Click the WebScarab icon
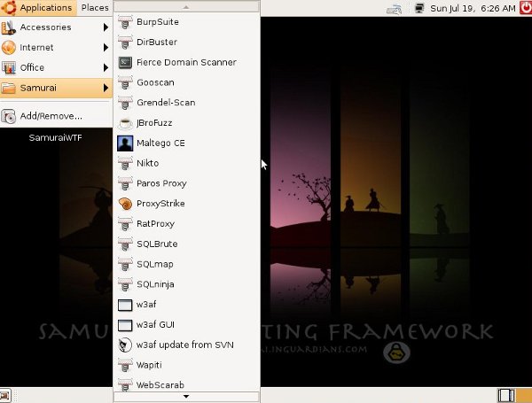Image resolution: width=532 pixels, height=403 pixels. pos(125,385)
